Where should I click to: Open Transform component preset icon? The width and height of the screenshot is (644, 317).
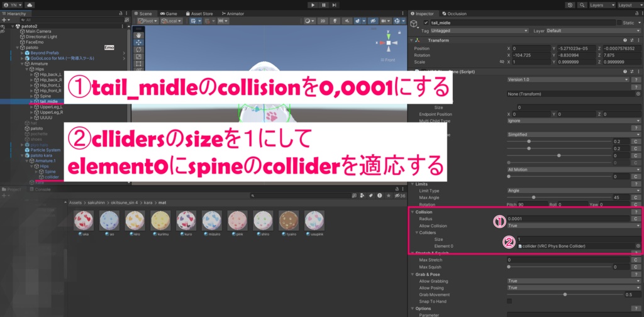631,40
